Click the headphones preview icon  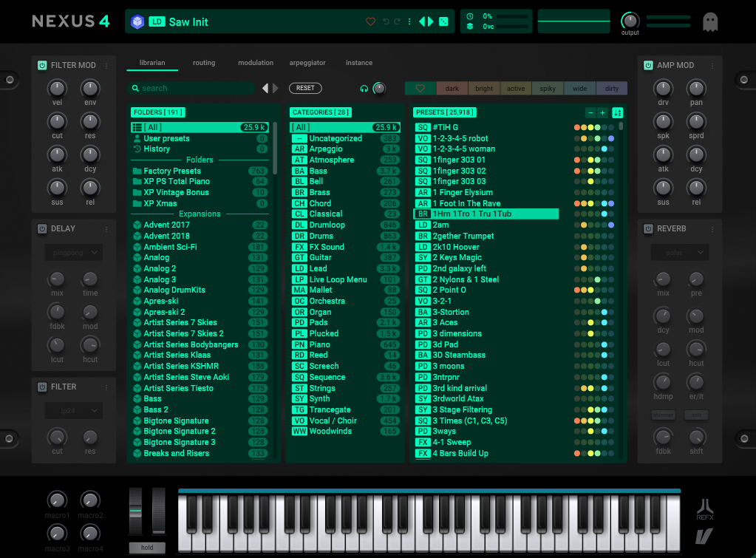(364, 89)
